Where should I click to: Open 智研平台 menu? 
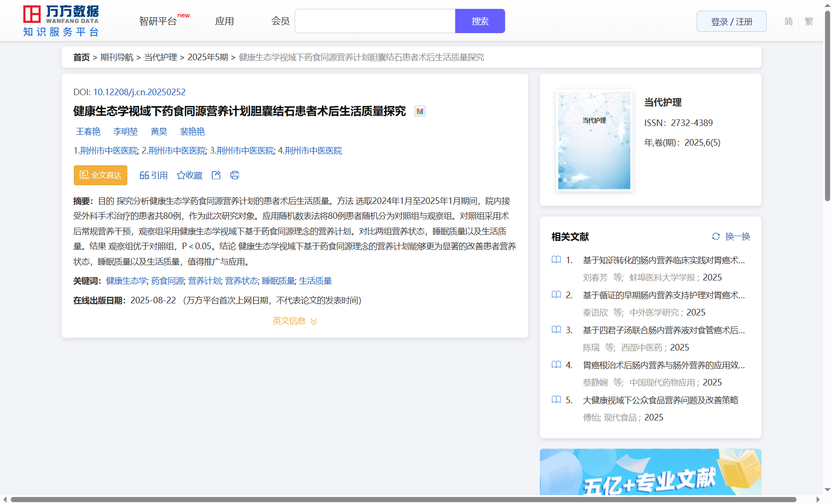158,21
